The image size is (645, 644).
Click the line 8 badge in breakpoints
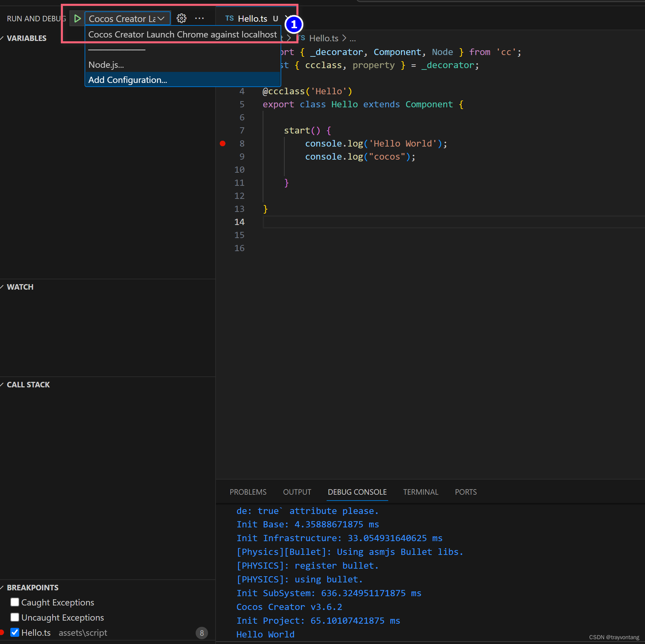202,633
